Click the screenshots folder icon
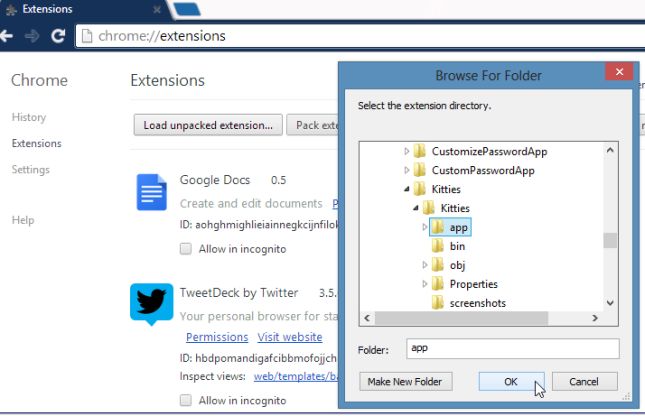The height and width of the screenshot is (416, 645). point(438,302)
